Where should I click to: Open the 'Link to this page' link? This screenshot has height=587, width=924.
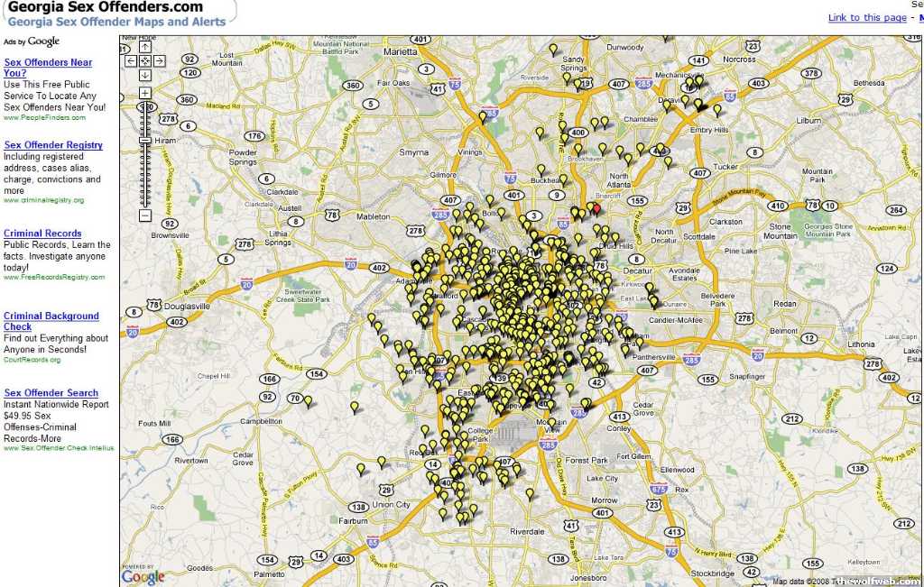click(867, 18)
